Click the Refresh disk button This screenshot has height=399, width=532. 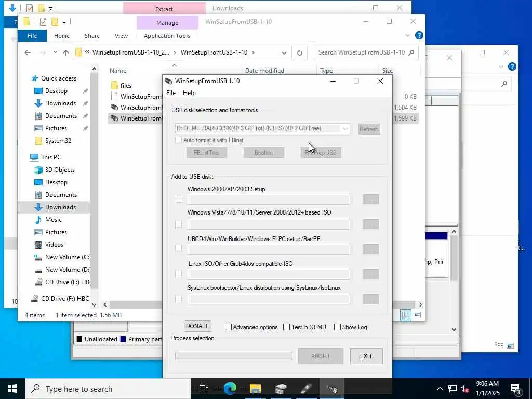pos(369,129)
